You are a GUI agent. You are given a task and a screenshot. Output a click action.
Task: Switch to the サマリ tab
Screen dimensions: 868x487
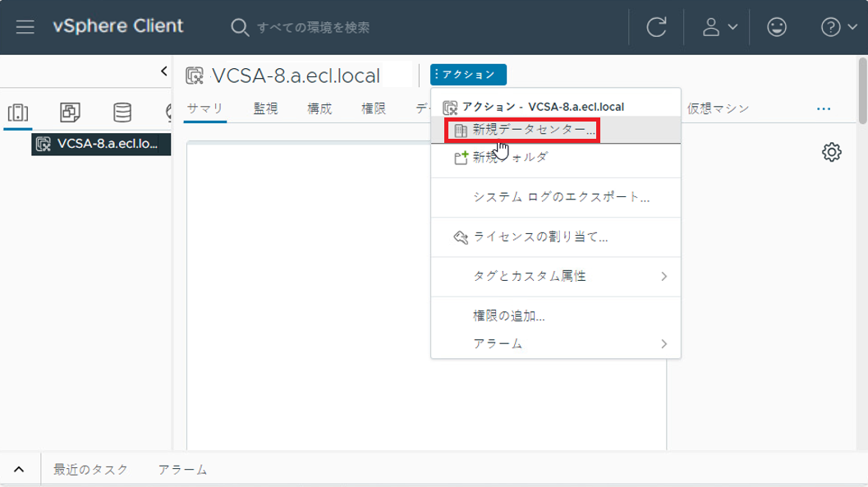(x=204, y=108)
